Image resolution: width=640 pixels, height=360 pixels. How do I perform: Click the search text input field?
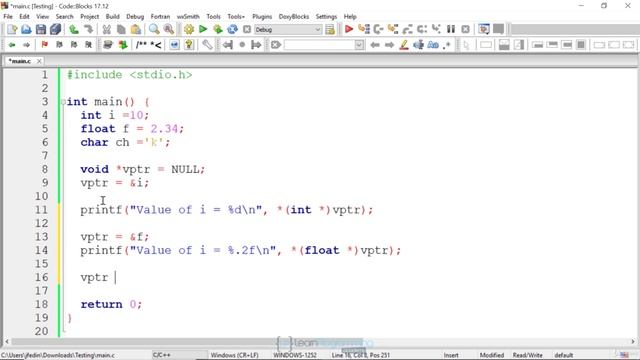(319, 45)
